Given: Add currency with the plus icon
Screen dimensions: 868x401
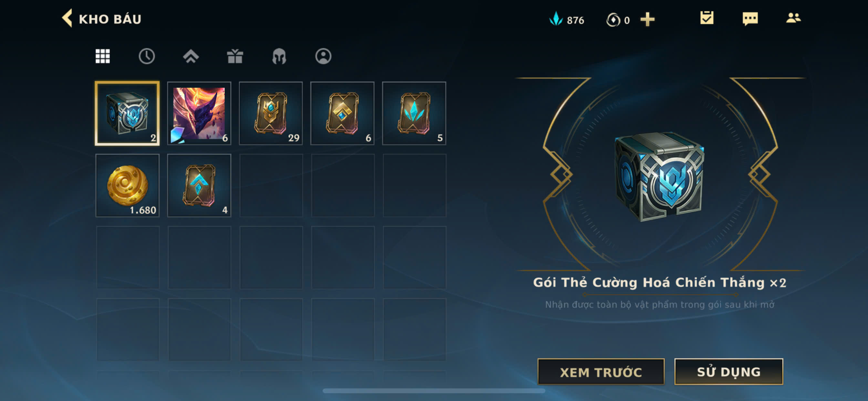Looking at the screenshot, I should pos(647,19).
